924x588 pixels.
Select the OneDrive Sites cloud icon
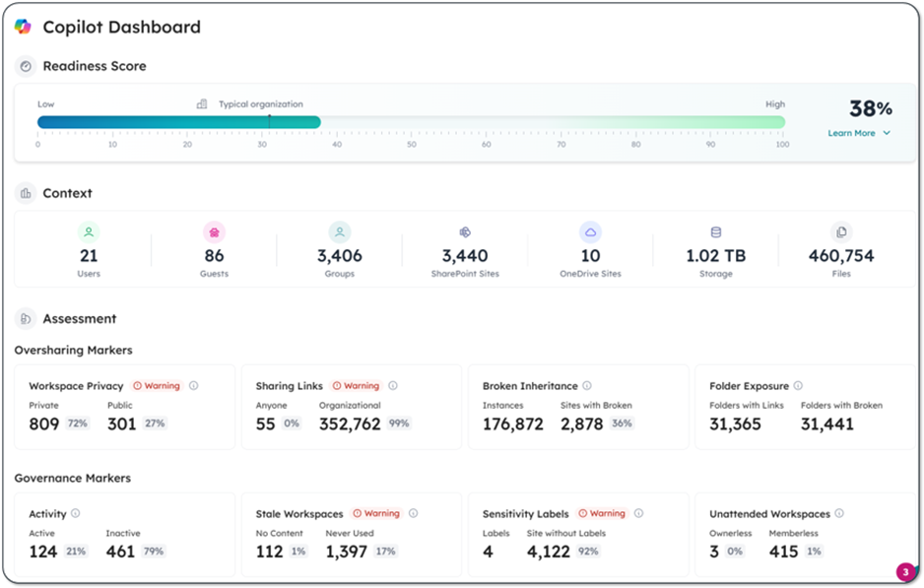[589, 230]
